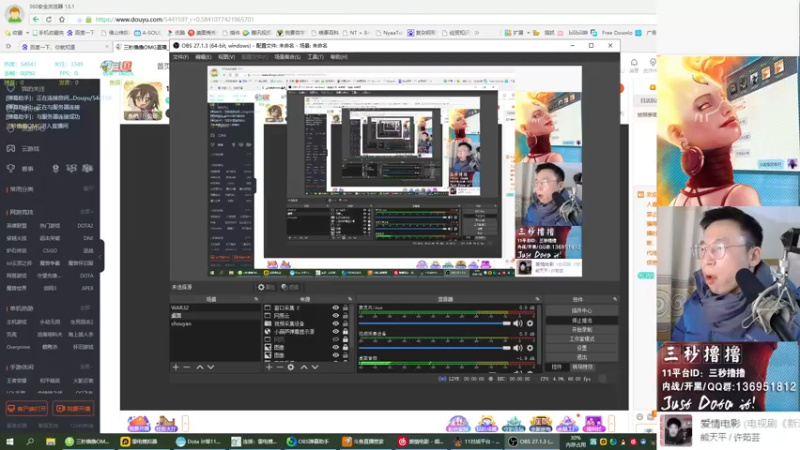Switch to OBS 27.1.3 taskbar item
The image size is (800, 450).
532,442
